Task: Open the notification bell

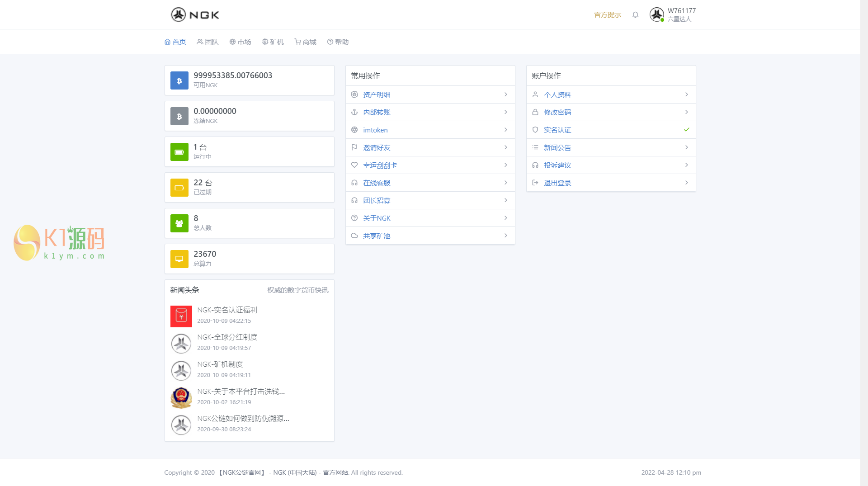Action: (635, 15)
